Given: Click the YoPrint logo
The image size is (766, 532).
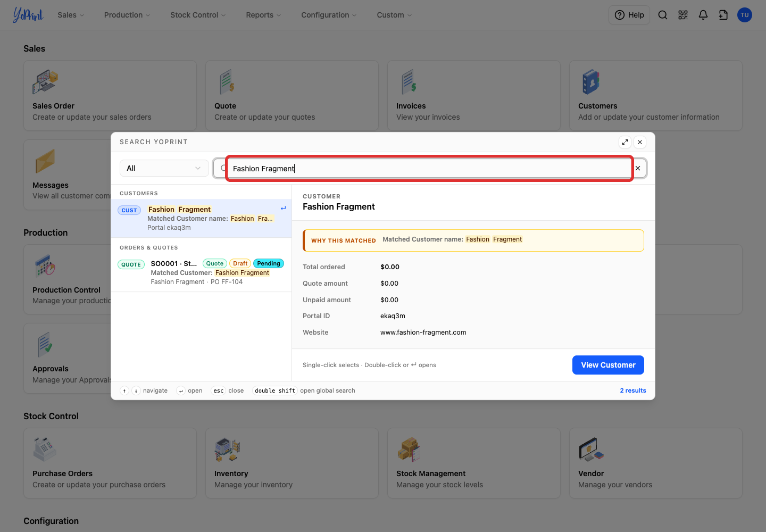Looking at the screenshot, I should coord(28,15).
